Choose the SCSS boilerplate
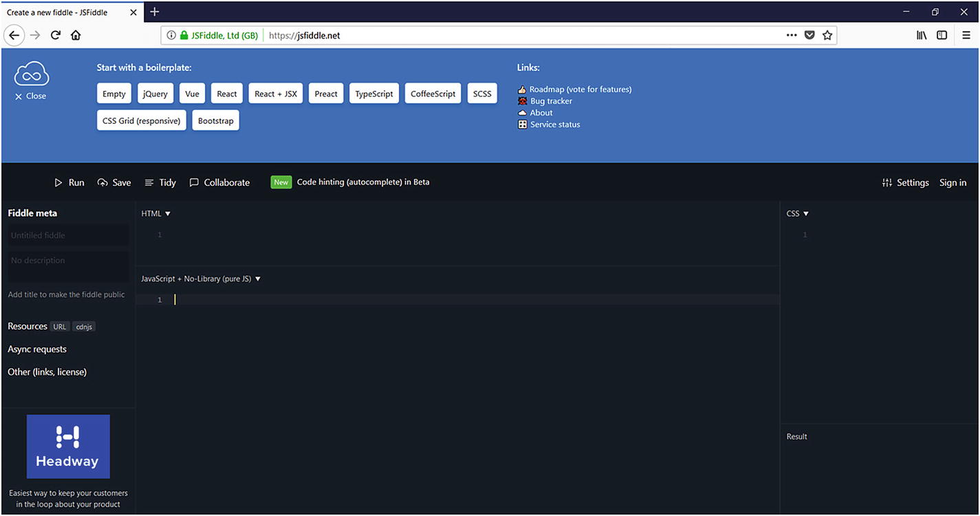 (482, 94)
